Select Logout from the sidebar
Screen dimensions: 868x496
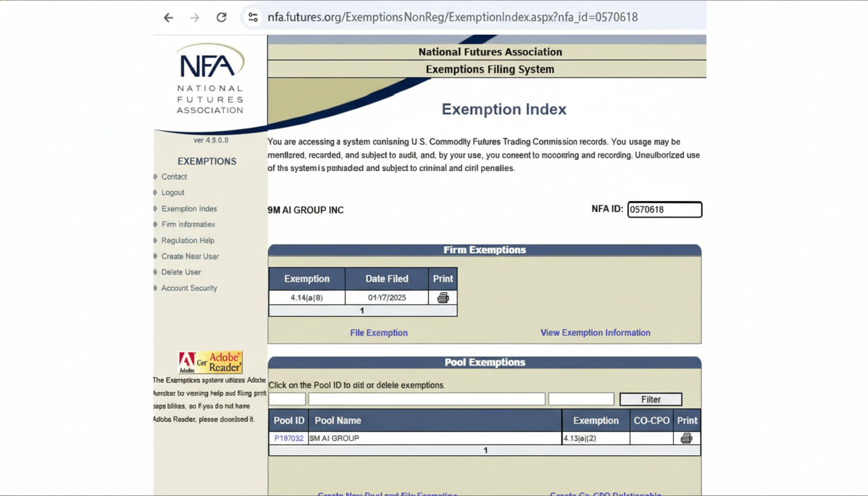[x=173, y=192]
